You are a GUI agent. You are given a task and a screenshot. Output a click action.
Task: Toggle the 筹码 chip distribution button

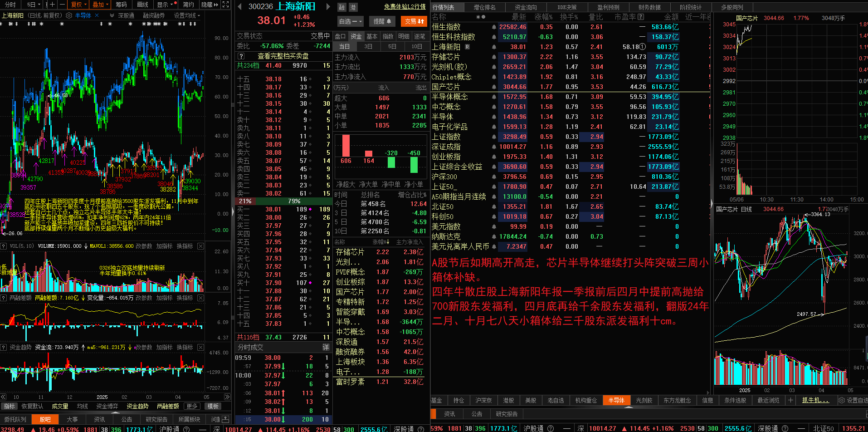tap(121, 5)
